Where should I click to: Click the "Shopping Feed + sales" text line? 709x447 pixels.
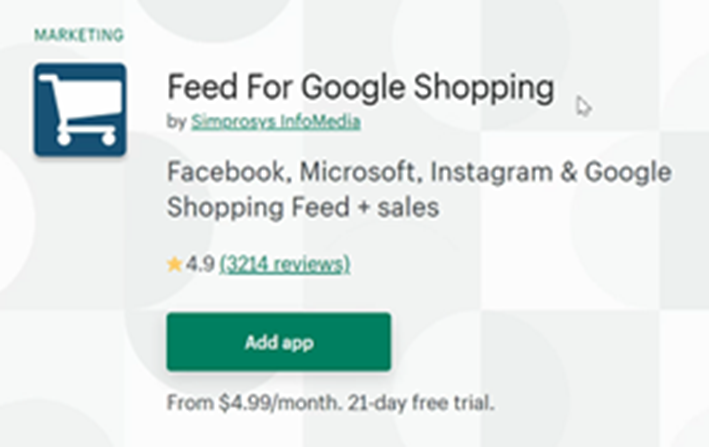(x=303, y=208)
